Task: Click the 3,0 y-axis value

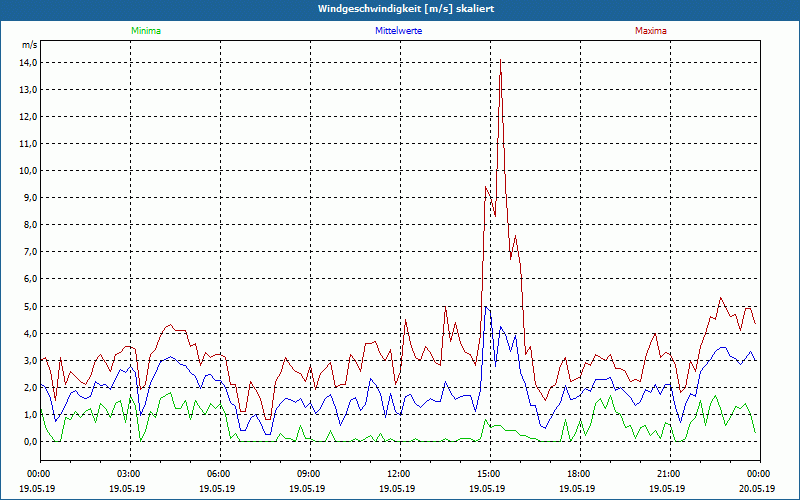Action: click(x=30, y=361)
